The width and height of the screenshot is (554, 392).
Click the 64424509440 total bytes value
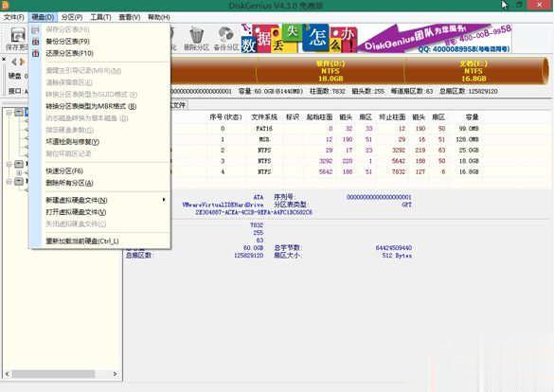coord(394,248)
